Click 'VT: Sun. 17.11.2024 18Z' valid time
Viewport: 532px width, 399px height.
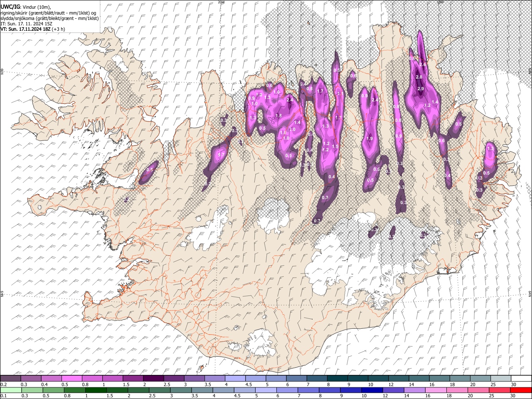pos(26,30)
